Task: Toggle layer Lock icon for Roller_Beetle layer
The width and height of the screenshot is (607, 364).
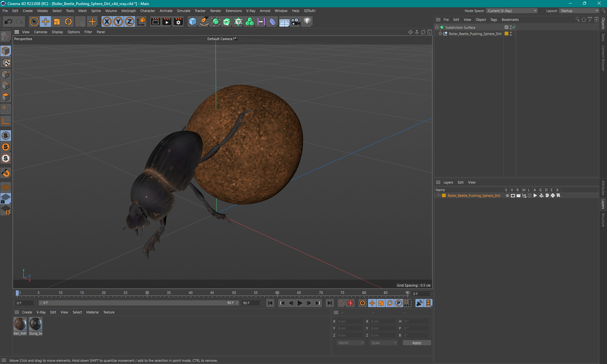Action: pos(530,196)
